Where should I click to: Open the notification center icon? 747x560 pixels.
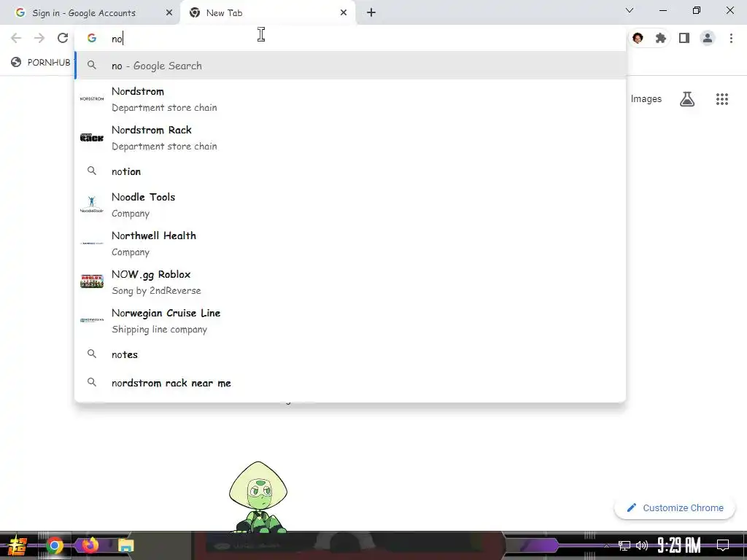point(723,545)
